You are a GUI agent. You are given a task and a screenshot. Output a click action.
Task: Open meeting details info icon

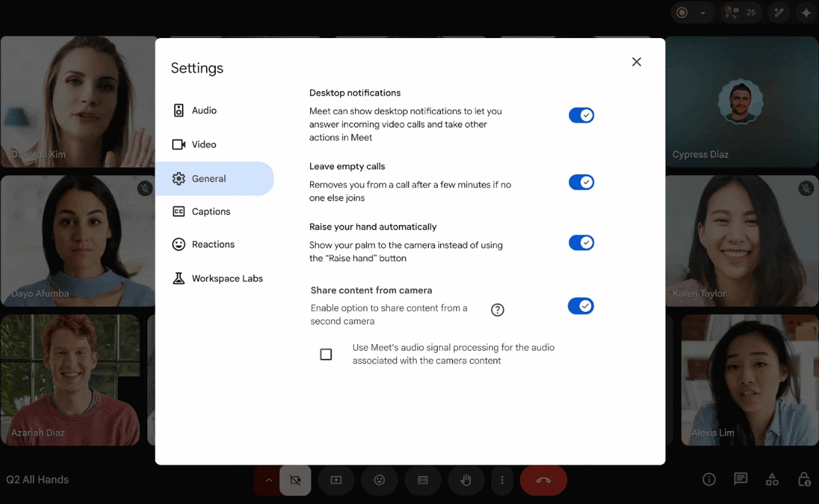709,480
